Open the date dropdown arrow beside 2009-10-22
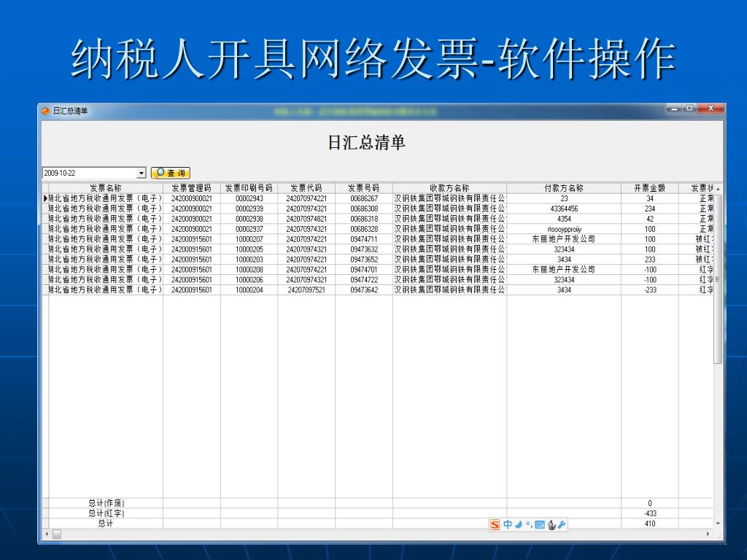Image resolution: width=747 pixels, height=560 pixels. (141, 173)
